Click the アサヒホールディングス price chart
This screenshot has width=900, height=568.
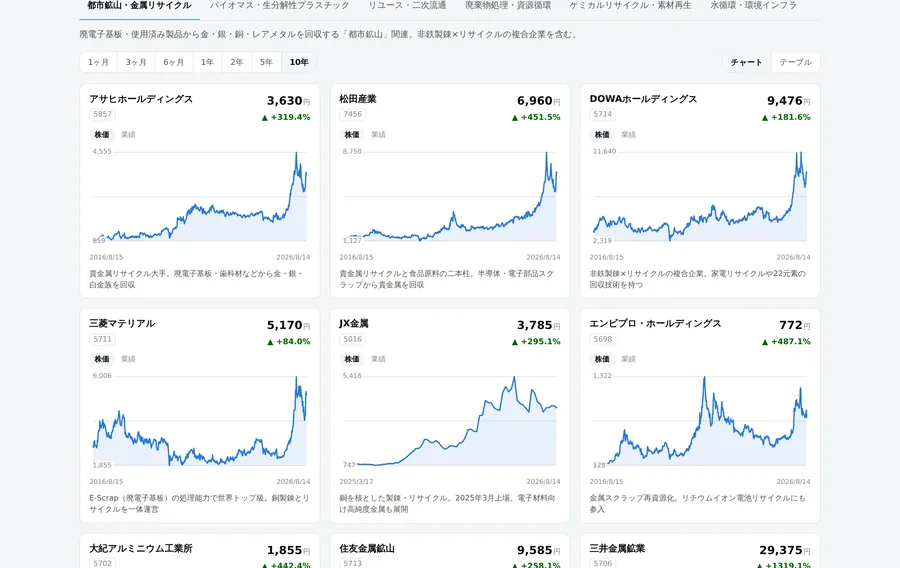click(x=200, y=196)
